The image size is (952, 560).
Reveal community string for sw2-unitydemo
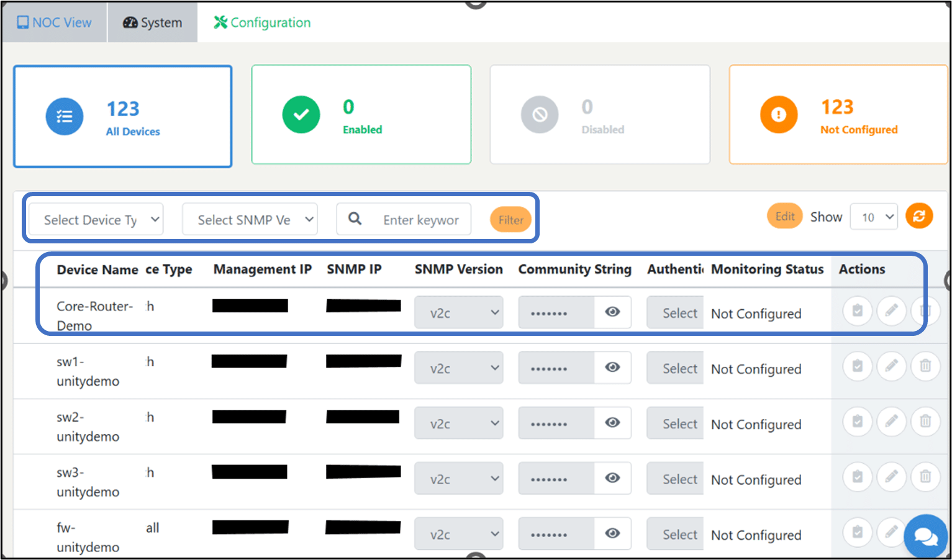[613, 422]
